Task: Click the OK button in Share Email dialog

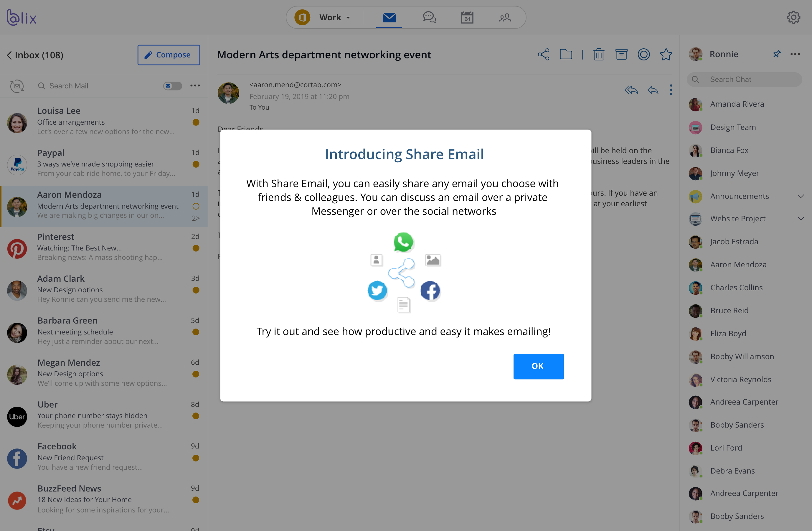Action: [x=538, y=366]
